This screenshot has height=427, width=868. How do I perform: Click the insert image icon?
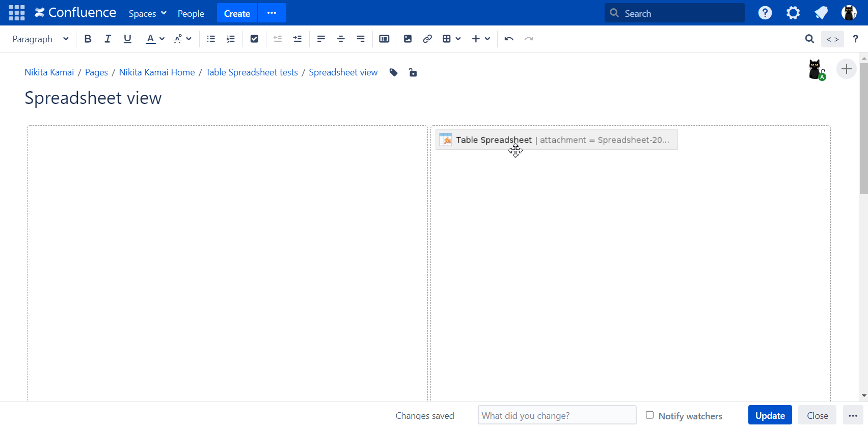(408, 39)
